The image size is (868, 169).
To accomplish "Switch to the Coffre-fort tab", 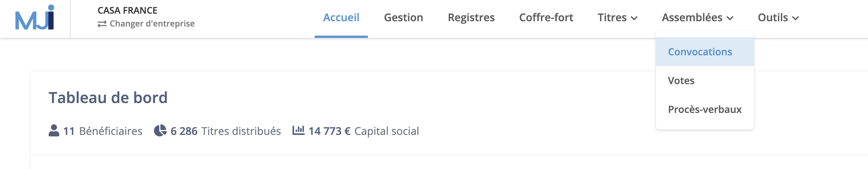I will (x=546, y=17).
